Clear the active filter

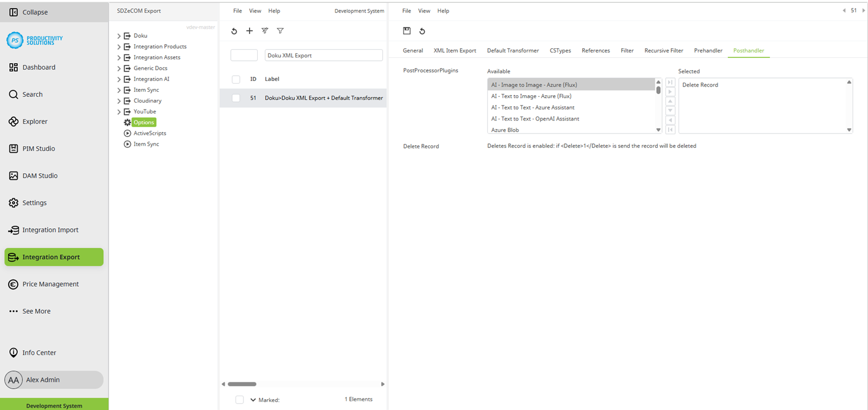coord(265,31)
